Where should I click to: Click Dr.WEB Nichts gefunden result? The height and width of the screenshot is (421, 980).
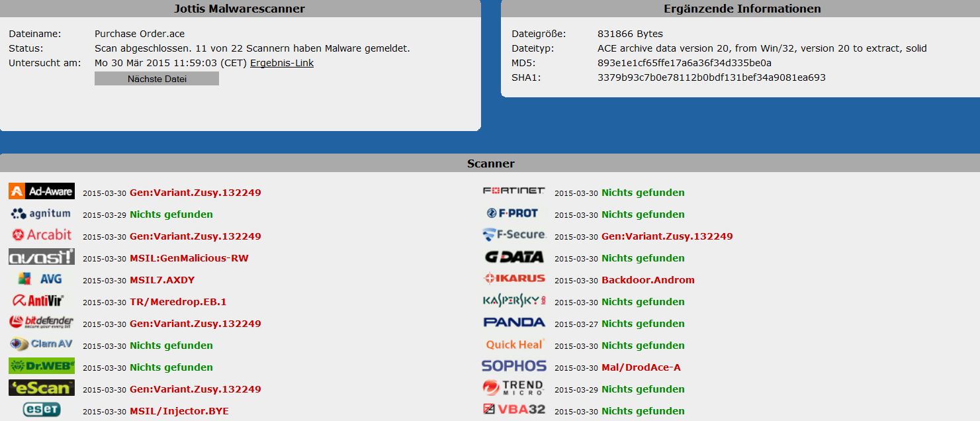click(171, 367)
